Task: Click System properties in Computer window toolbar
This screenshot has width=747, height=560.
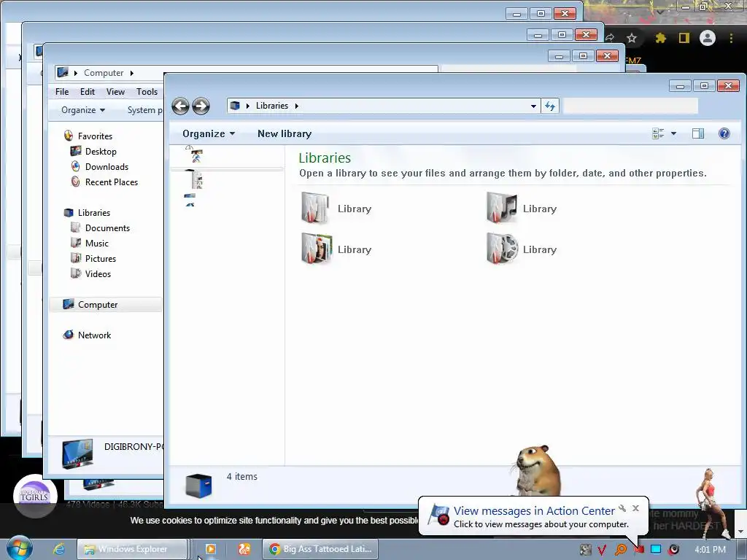Action: 145,110
